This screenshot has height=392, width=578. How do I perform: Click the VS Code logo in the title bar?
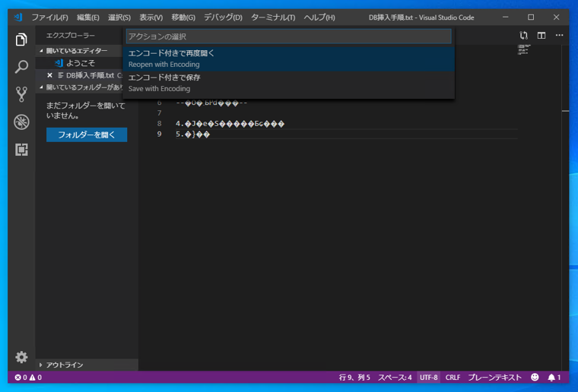coord(18,17)
